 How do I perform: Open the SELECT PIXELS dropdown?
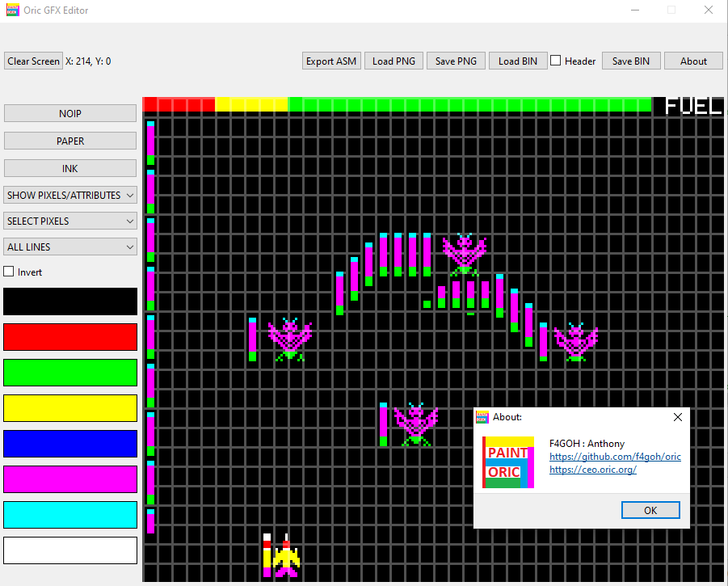70,221
